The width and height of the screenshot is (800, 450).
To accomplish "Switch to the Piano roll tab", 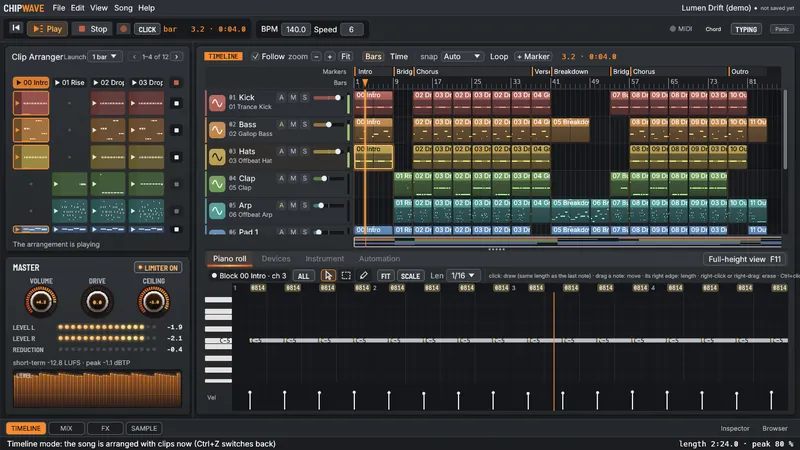I will pos(229,259).
